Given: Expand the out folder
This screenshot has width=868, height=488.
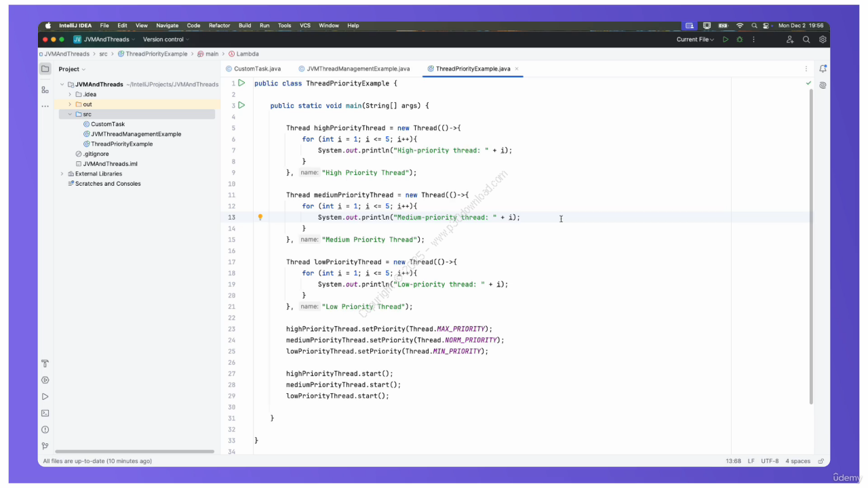Looking at the screenshot, I should pos(70,104).
